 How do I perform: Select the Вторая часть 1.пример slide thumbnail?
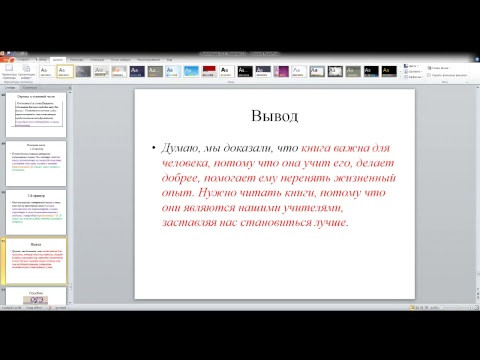pos(36,163)
